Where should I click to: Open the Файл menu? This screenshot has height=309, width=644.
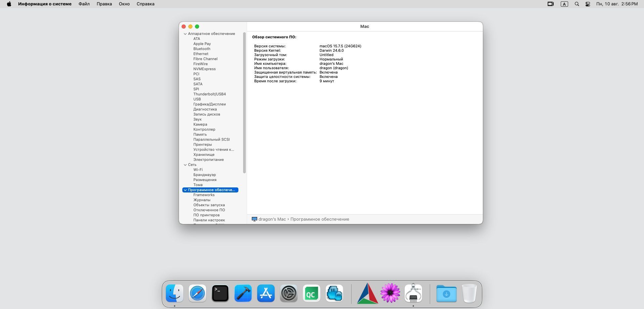[x=84, y=4]
